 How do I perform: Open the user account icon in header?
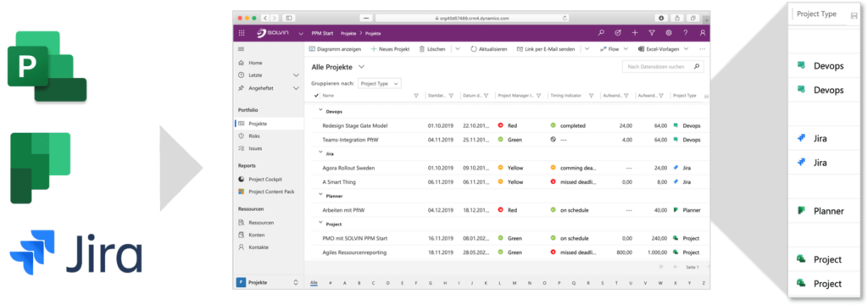(703, 33)
